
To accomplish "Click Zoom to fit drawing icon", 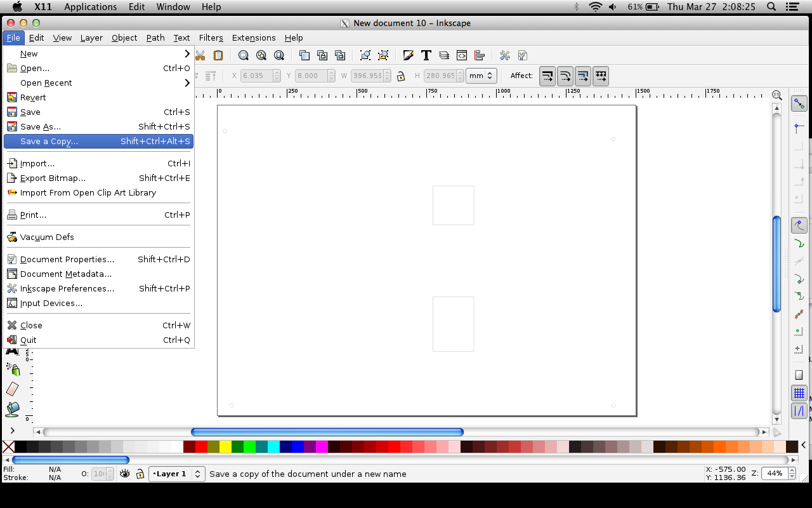I will coord(261,55).
